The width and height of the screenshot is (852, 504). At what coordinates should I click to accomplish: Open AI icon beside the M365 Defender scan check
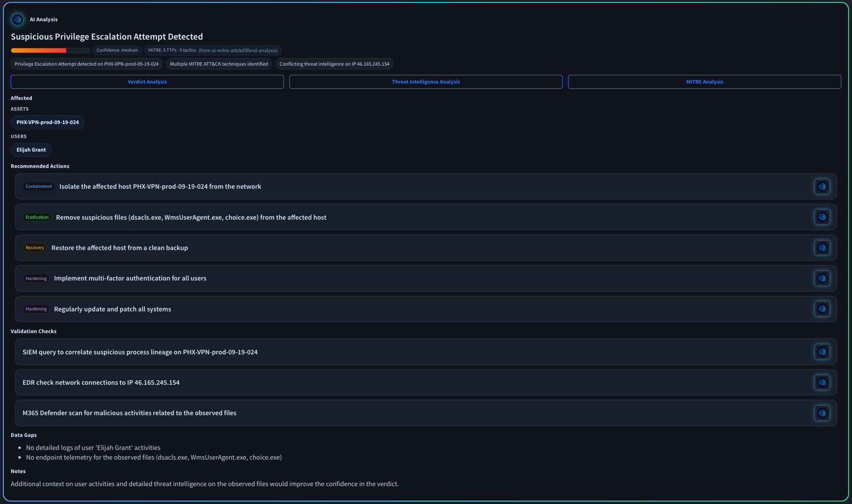pyautogui.click(x=822, y=413)
